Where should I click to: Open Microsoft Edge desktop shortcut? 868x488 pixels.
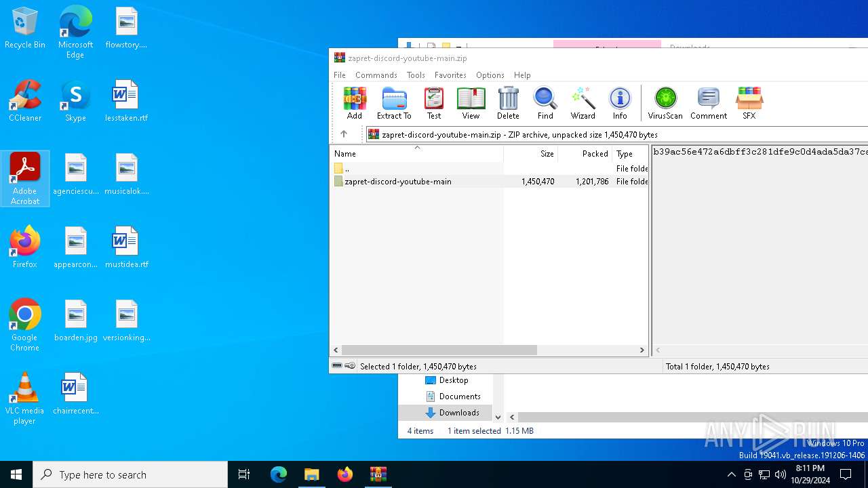[75, 33]
